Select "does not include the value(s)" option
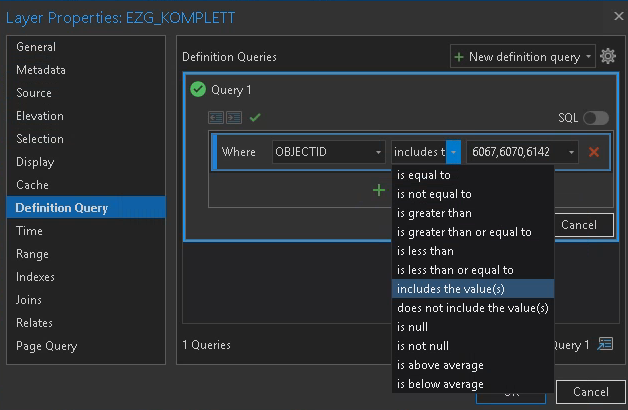 coord(472,308)
